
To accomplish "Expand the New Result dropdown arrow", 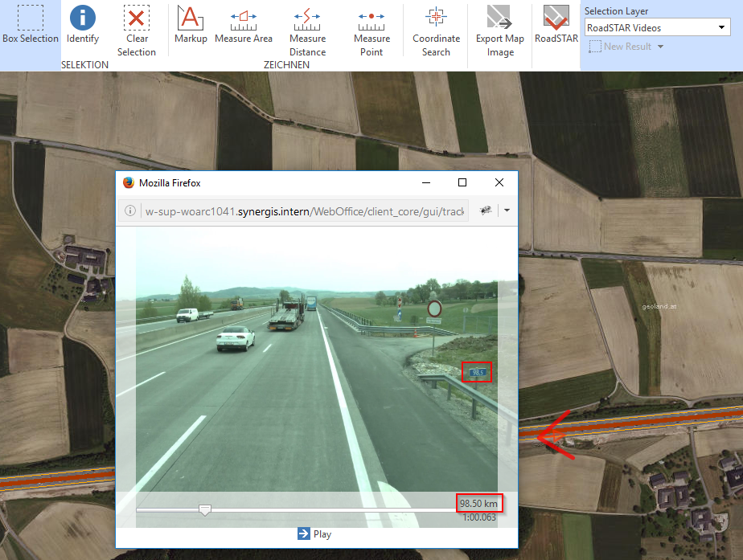I will coord(661,47).
